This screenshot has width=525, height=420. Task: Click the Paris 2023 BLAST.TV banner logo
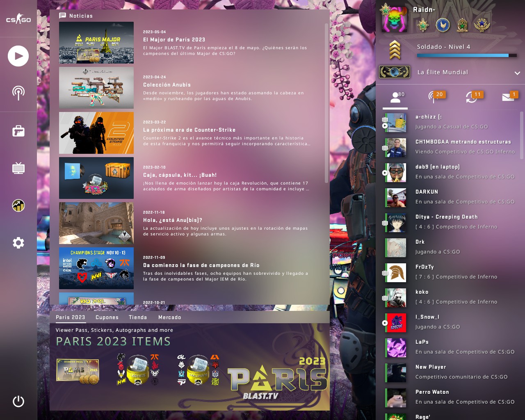pos(277,378)
